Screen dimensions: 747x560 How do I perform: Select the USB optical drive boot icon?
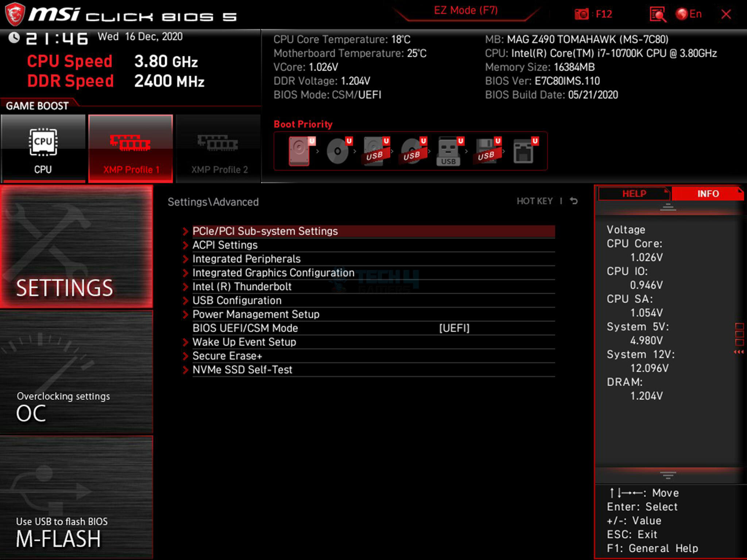point(413,151)
